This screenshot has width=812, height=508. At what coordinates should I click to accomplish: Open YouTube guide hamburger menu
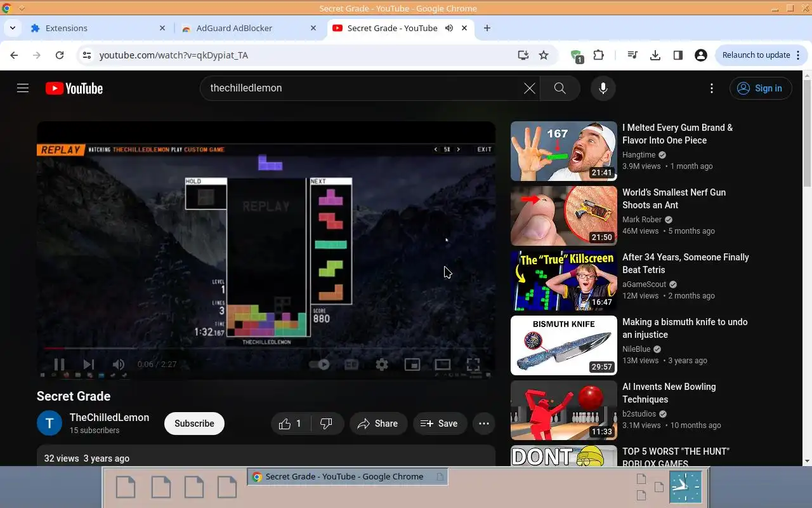(x=23, y=88)
